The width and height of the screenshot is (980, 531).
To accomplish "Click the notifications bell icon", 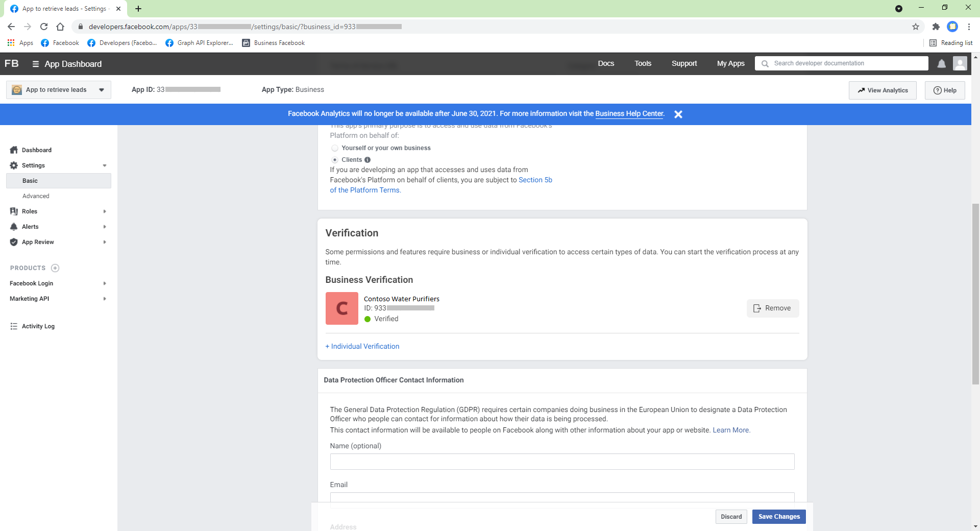I will [x=941, y=64].
